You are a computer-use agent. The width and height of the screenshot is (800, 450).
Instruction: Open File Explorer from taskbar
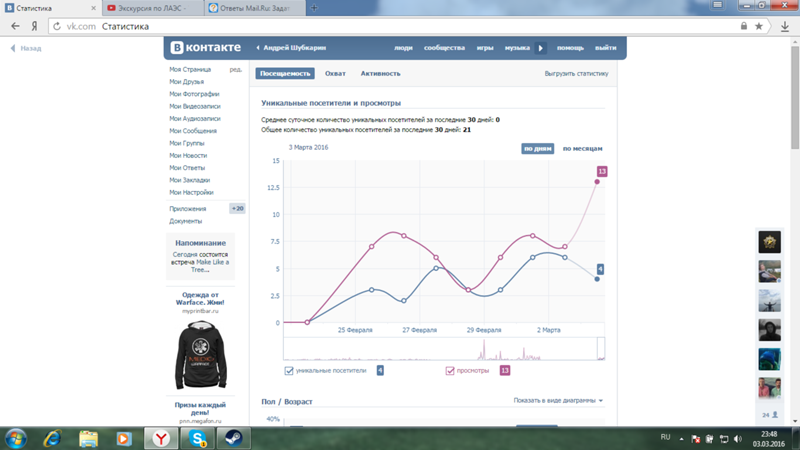(88, 438)
